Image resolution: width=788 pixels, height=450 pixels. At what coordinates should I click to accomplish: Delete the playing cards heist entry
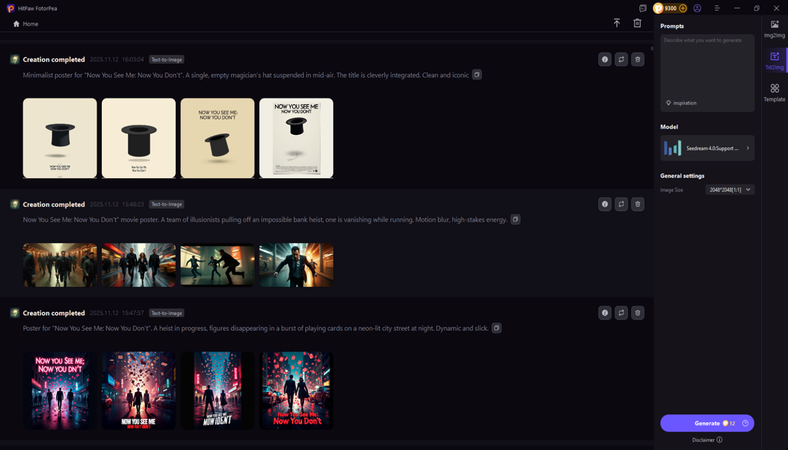click(x=638, y=313)
